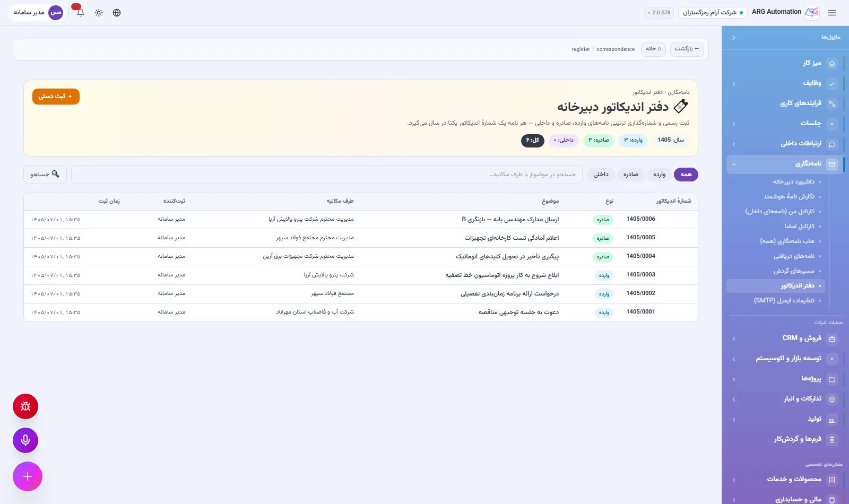Click the فروش و CRM sidebar icon
The image size is (849, 504).
pyautogui.click(x=832, y=338)
